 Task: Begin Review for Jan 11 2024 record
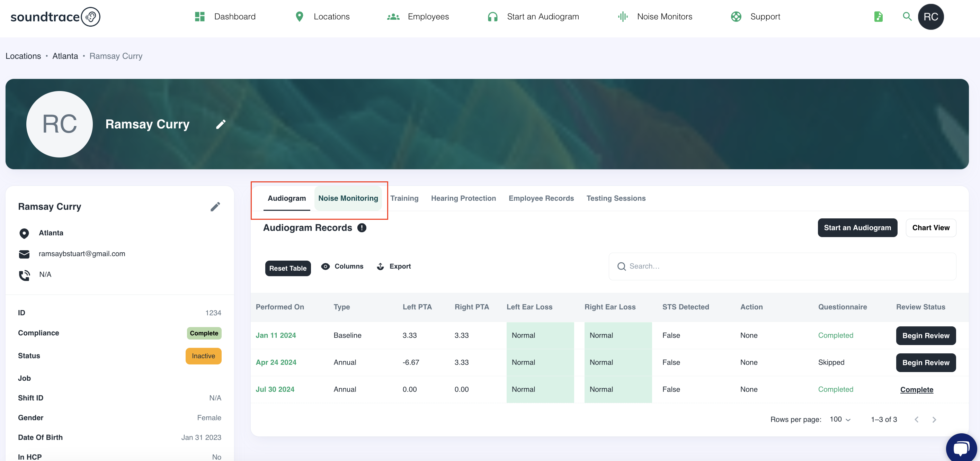pos(926,335)
